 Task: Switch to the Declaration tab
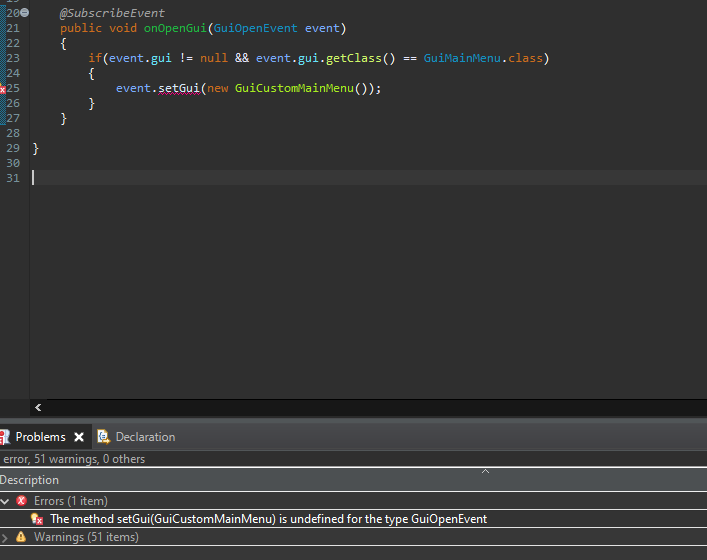[144, 437]
